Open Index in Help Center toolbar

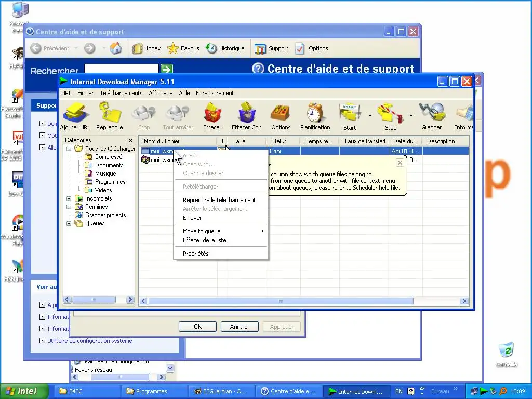click(146, 48)
